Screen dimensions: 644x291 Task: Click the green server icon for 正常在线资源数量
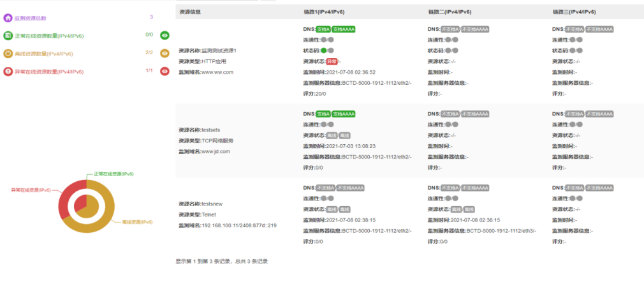click(x=8, y=36)
